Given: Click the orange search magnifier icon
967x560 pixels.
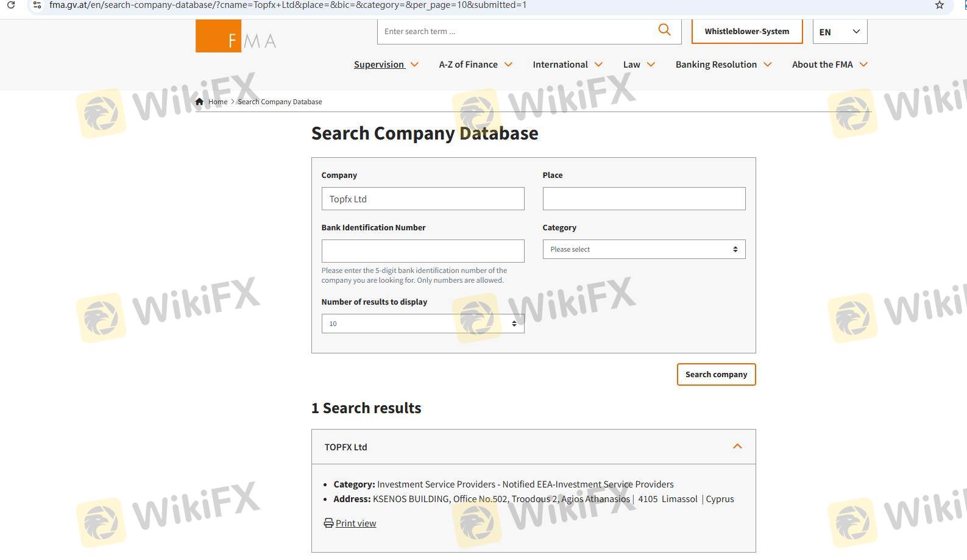Looking at the screenshot, I should point(664,30).
